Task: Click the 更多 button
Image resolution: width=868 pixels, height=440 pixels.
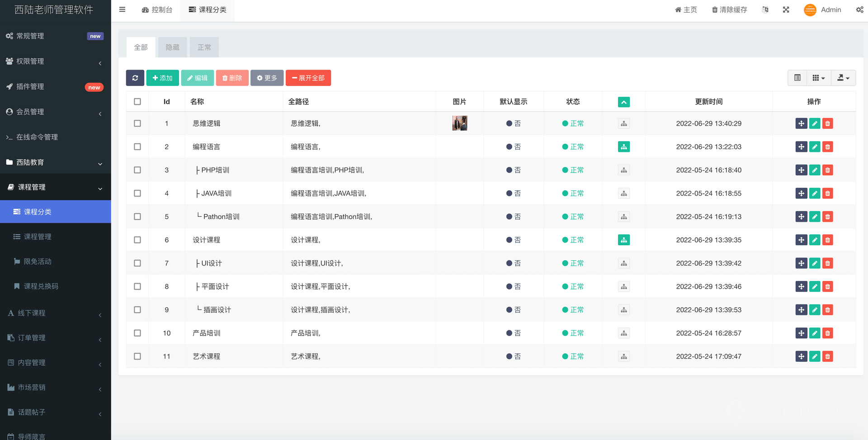Action: click(x=267, y=78)
